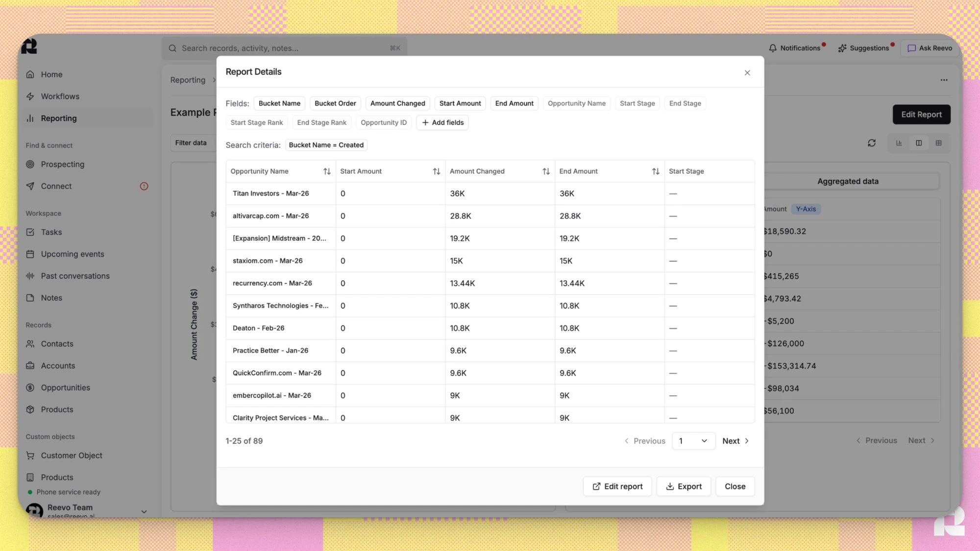
Task: Sort the Amount Changed column
Action: [x=546, y=171]
